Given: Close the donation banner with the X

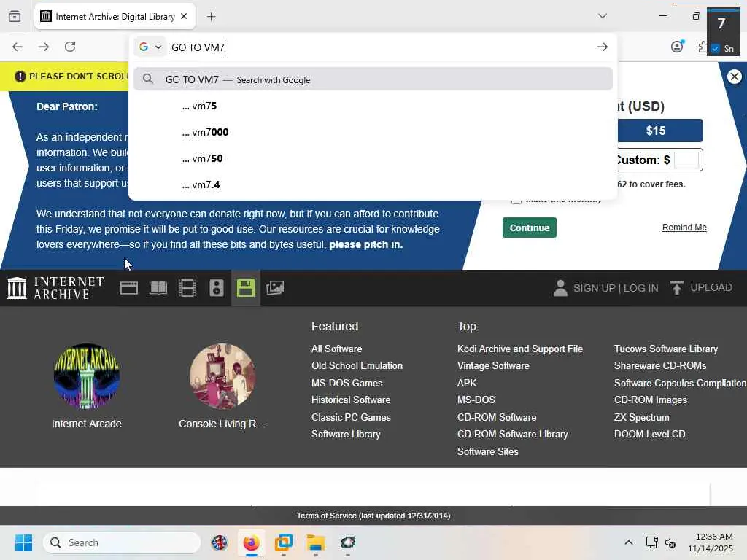Looking at the screenshot, I should [735, 77].
